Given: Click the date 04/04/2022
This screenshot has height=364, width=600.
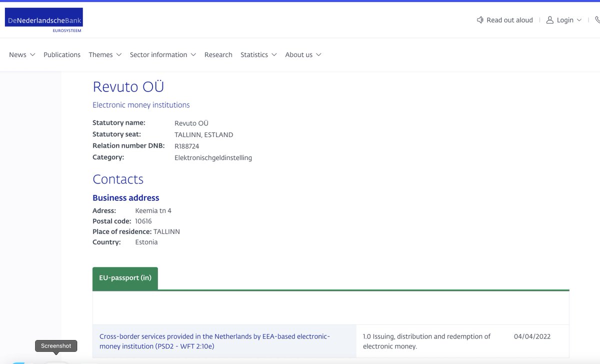Looking at the screenshot, I should coord(533,336).
